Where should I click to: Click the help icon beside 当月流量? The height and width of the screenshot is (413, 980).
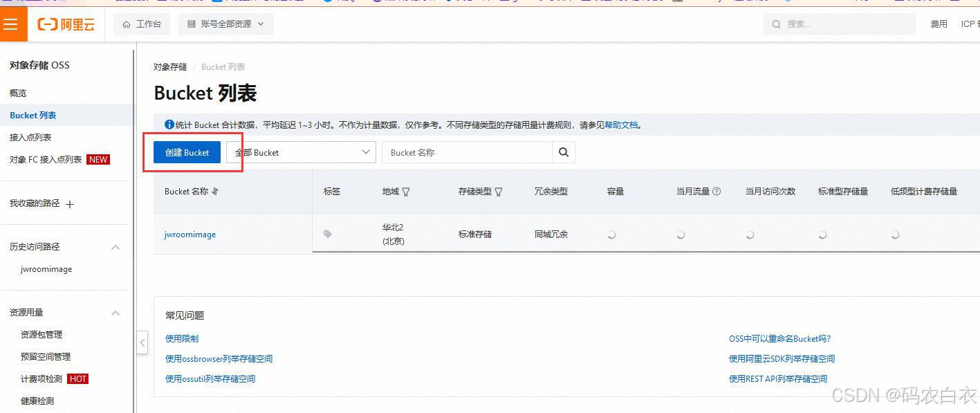click(x=716, y=191)
